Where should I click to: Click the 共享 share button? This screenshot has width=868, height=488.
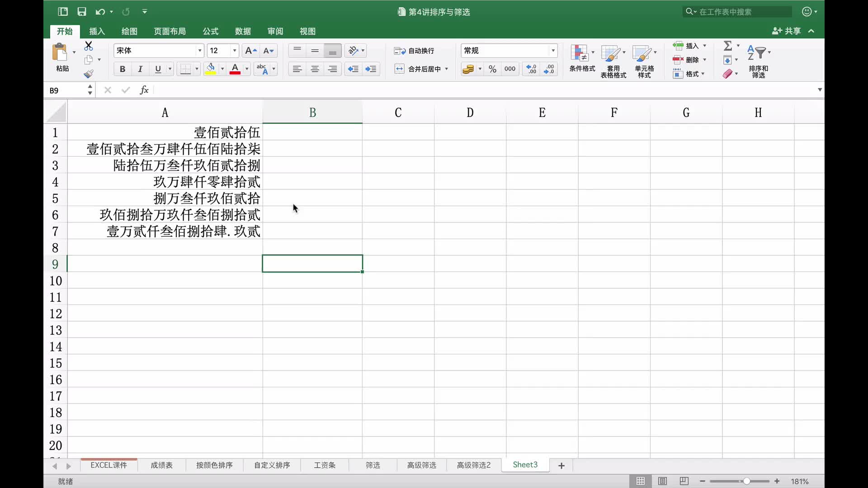(x=787, y=31)
